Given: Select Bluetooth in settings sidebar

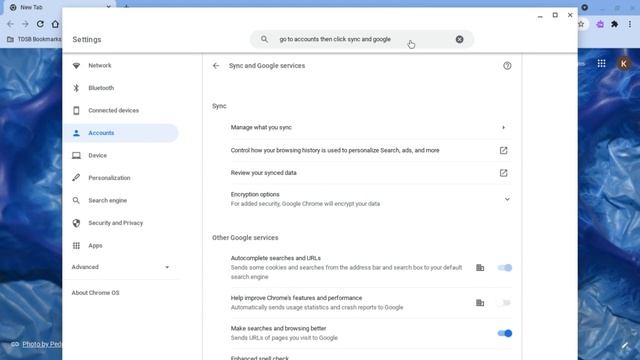Looking at the screenshot, I should tap(121, 88).
